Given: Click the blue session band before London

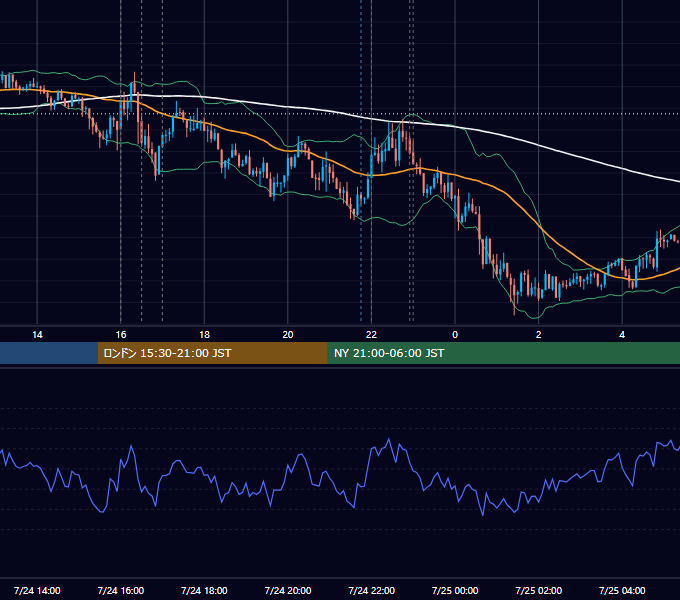Looking at the screenshot, I should click(x=49, y=353).
